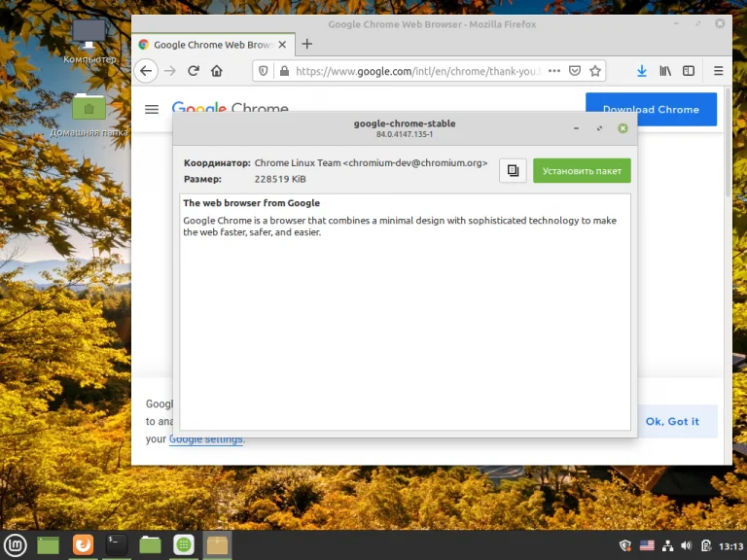Close the Google Chrome Web Browser tab
Viewport: 747px width, 560px height.
(x=282, y=45)
